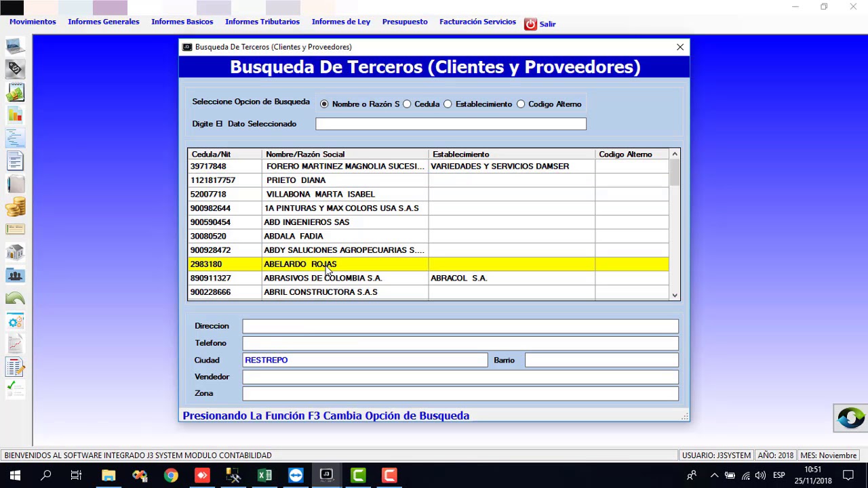868x488 pixels.
Task: Click the gray folder with pen icon
Action: pyautogui.click(x=15, y=184)
